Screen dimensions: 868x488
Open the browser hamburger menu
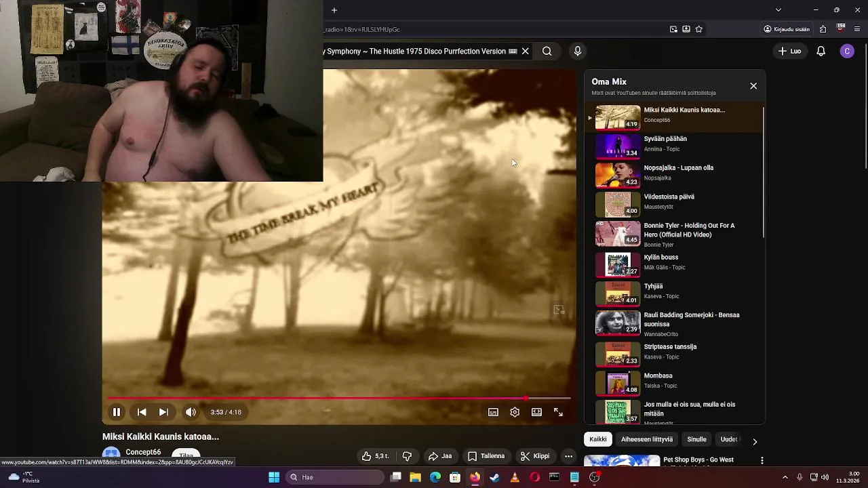point(858,29)
